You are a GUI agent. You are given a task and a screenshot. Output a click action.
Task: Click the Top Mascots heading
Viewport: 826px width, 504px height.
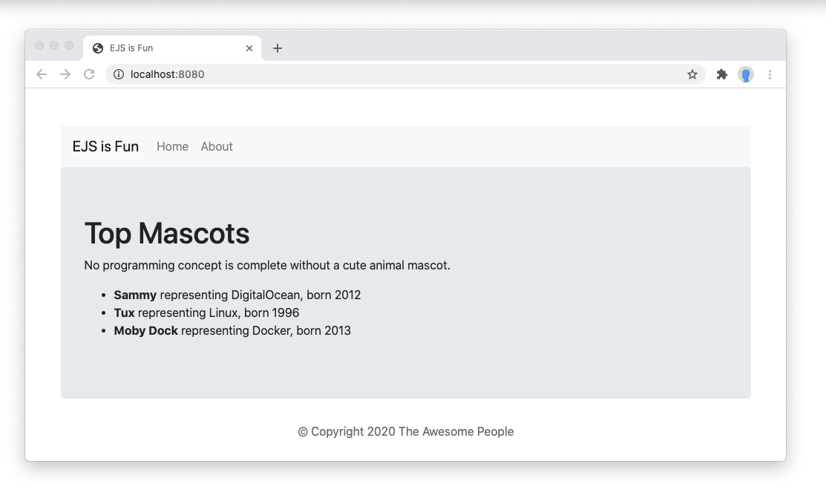point(167,233)
